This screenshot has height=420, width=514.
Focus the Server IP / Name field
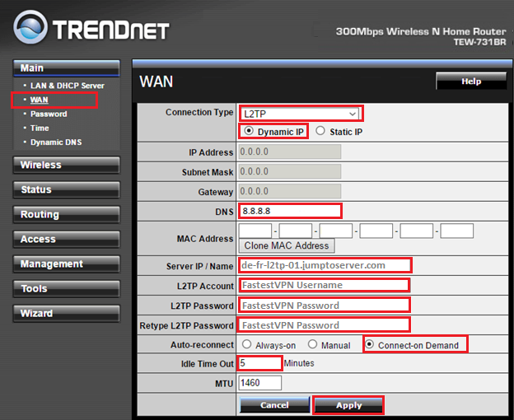[x=325, y=265]
